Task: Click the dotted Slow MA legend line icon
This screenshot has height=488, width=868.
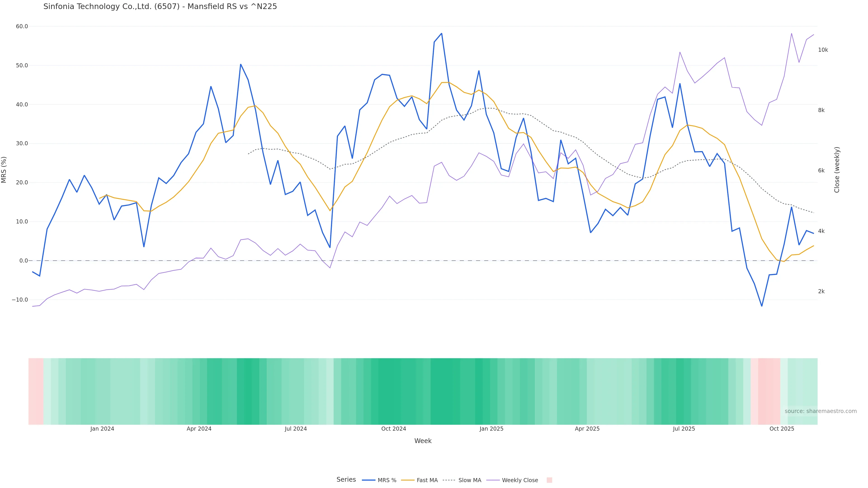Action: (449, 480)
